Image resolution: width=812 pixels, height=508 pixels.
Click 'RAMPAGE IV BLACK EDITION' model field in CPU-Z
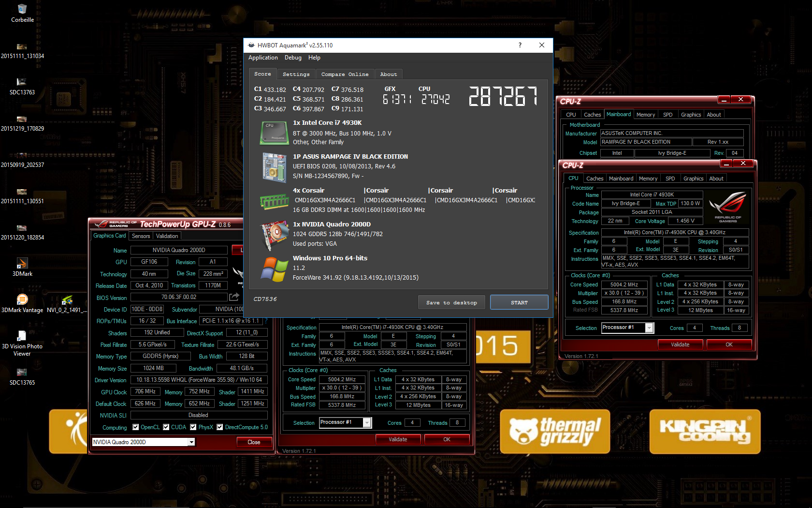(646, 142)
